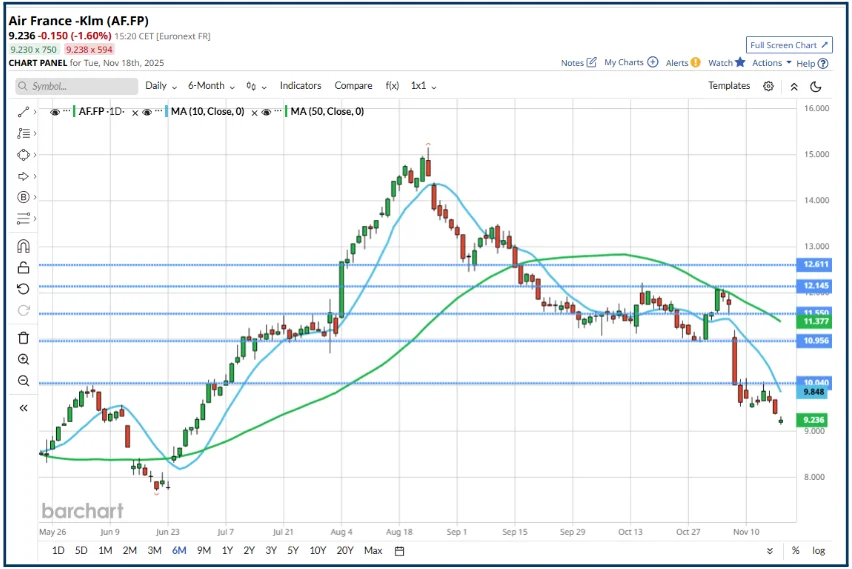Select the 3M time range
This screenshot has height=569, width=852.
click(154, 551)
